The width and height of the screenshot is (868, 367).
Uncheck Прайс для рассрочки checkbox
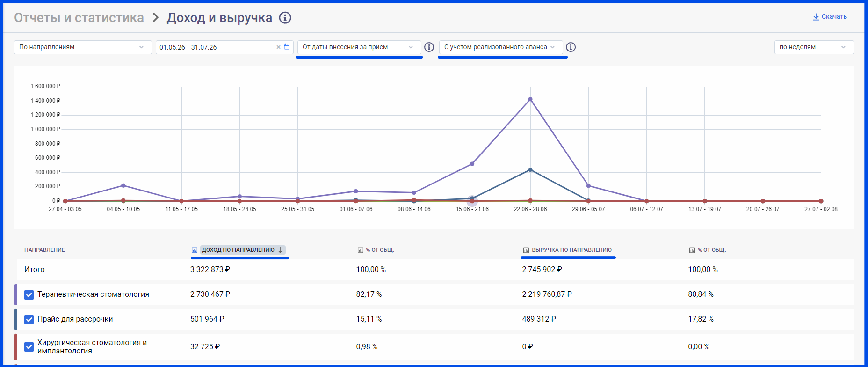(x=29, y=320)
